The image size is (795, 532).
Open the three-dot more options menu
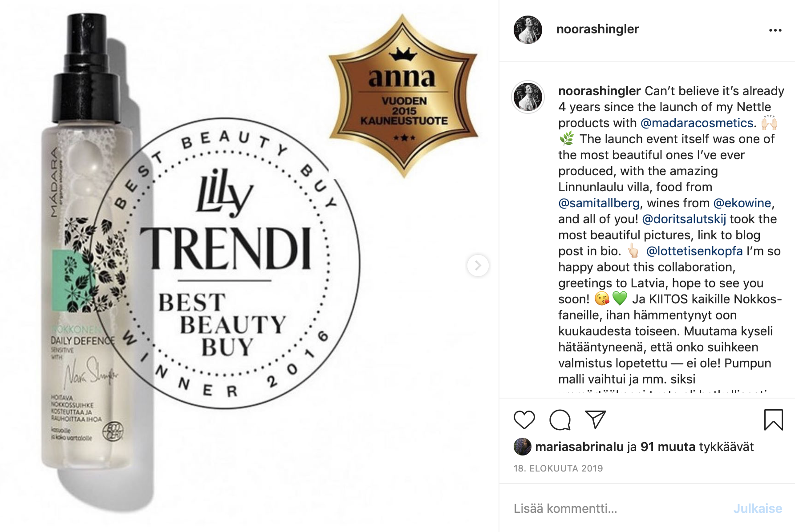pos(775,30)
